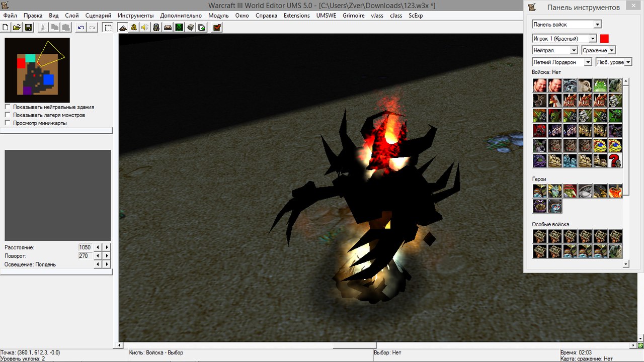Image resolution: width=644 pixels, height=362 pixels.
Task: Open the Правка menu
Action: tap(33, 16)
